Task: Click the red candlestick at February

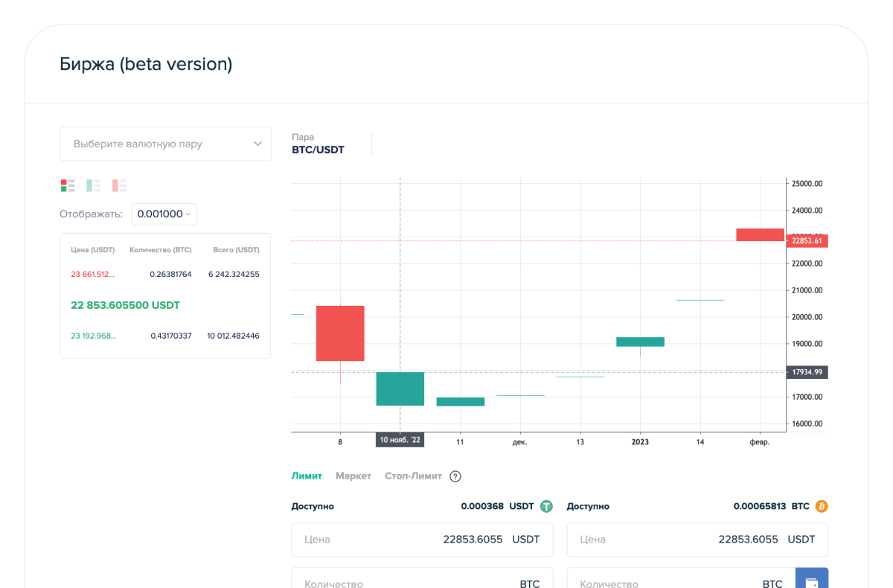Action: (x=760, y=234)
